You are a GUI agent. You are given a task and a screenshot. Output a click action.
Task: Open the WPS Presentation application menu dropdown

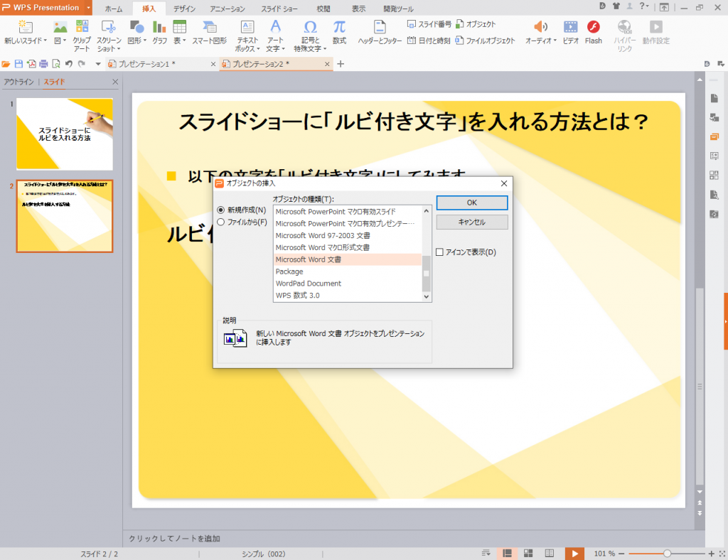pyautogui.click(x=87, y=8)
